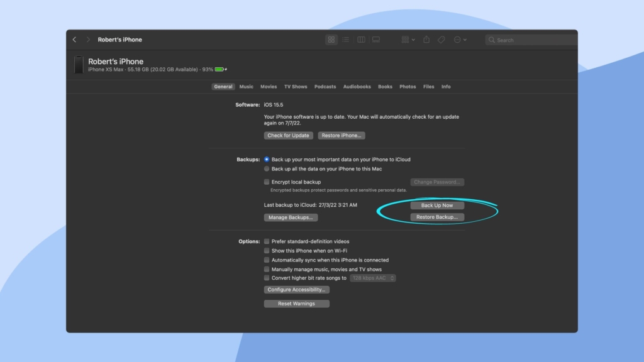Toggle Automatically sync when iPhone is connected

pos(267,260)
